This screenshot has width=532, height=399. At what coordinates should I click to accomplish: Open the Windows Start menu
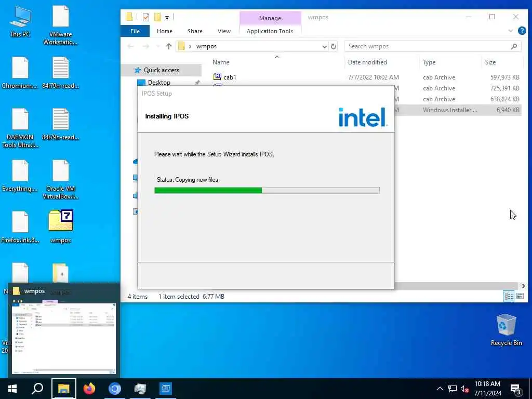12,389
